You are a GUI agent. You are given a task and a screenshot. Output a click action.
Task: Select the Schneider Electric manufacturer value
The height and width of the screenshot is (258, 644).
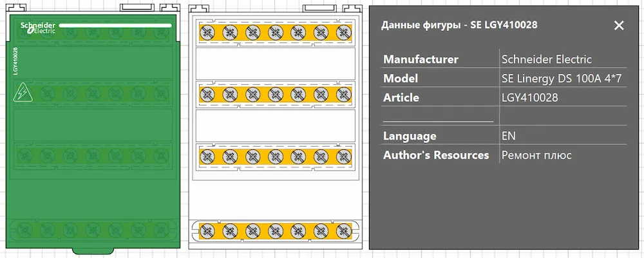coord(546,59)
